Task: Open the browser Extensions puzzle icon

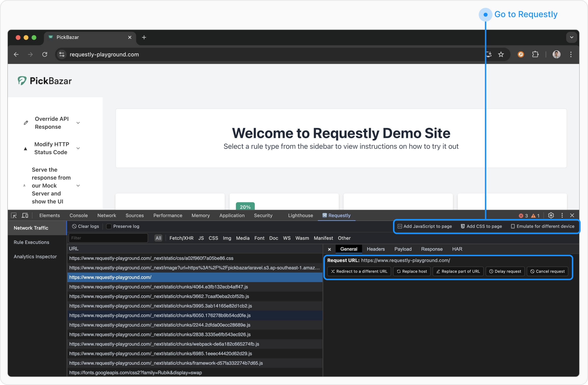Action: point(535,54)
